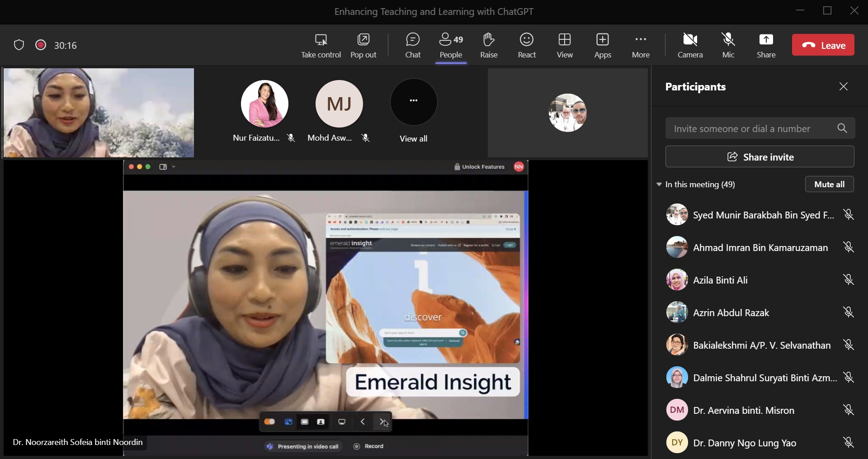Select the slide-only layout icon
This screenshot has height=459, width=868.
(305, 422)
